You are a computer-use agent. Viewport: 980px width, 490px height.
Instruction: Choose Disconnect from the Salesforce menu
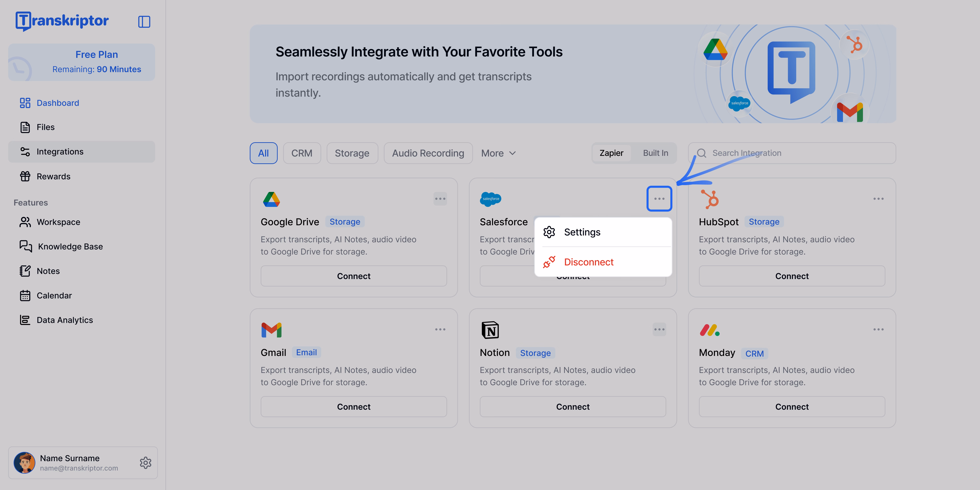coord(589,262)
